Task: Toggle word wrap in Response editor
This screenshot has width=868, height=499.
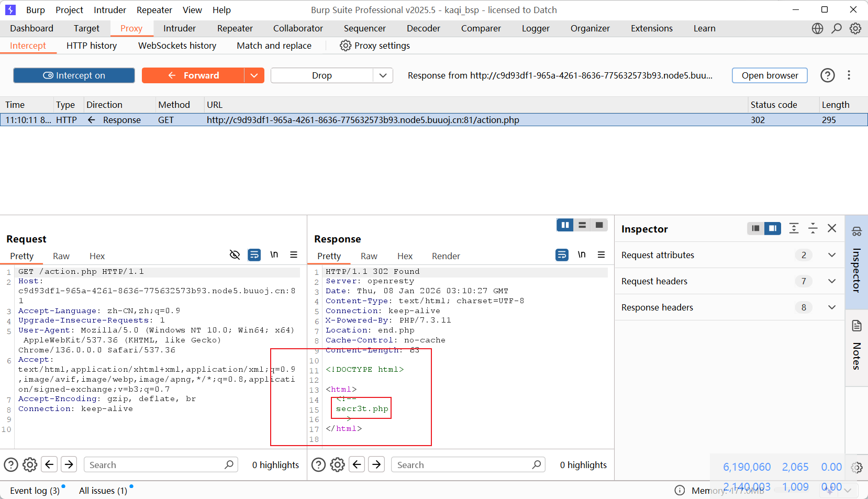Action: tap(562, 255)
